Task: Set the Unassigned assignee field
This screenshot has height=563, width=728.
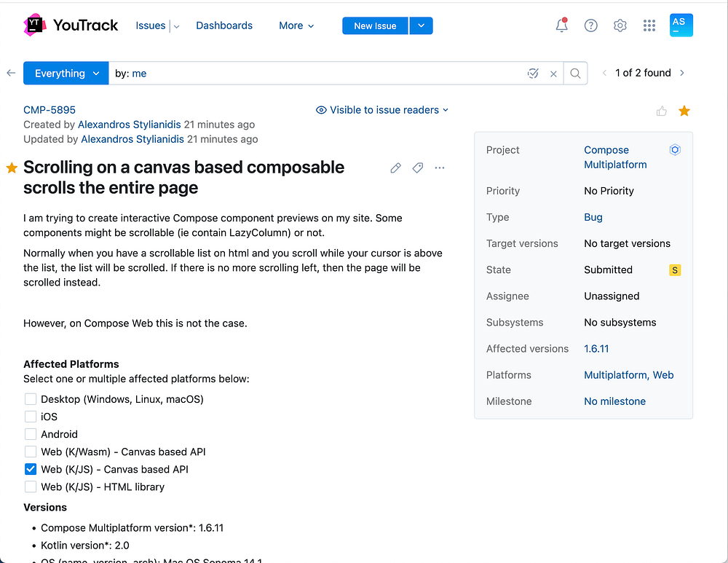Action: point(612,296)
